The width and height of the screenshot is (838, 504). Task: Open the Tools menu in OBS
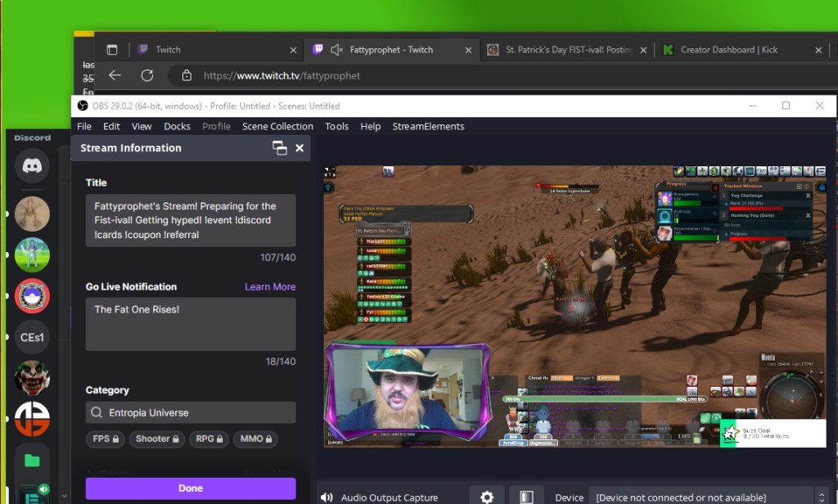click(x=336, y=127)
